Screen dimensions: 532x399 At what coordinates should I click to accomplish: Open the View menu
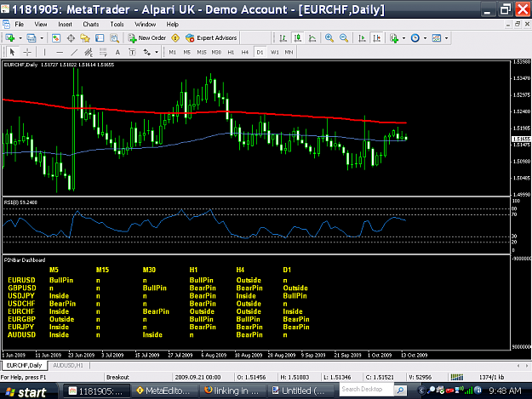(x=41, y=24)
